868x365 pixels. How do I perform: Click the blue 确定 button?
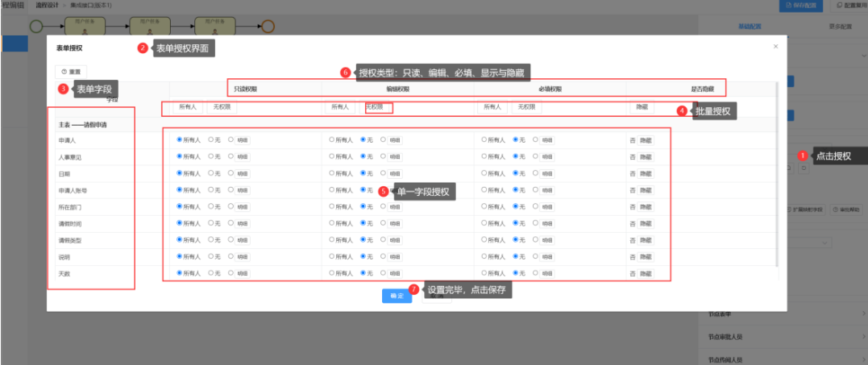click(x=397, y=296)
